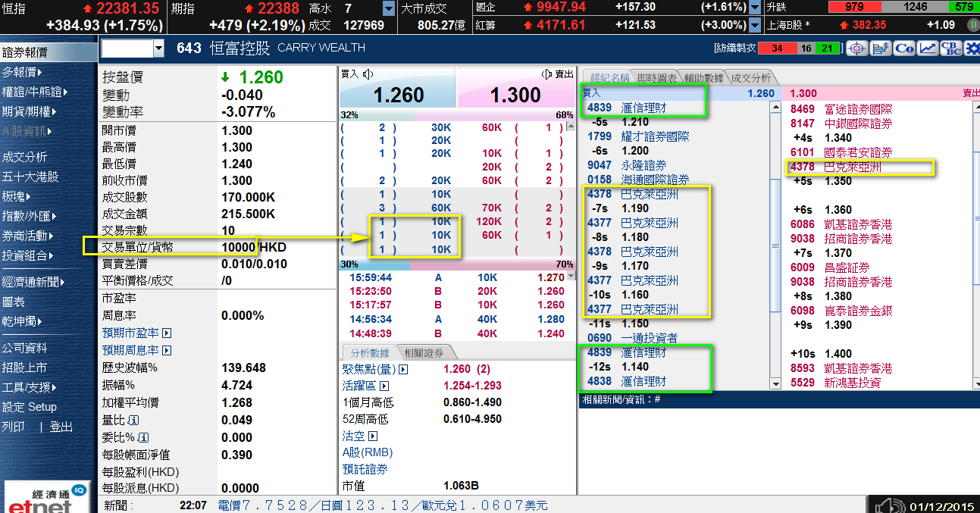Expand 聚焦點(量) arrow
The image size is (980, 513).
403,370
